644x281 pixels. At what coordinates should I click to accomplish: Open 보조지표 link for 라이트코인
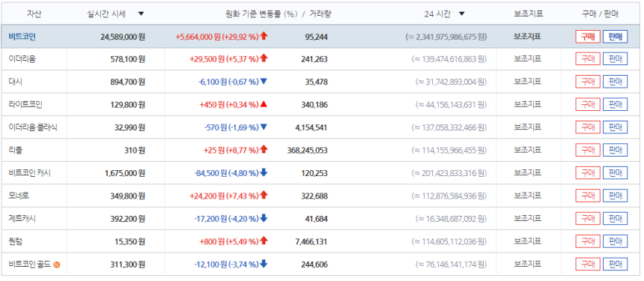click(x=528, y=104)
